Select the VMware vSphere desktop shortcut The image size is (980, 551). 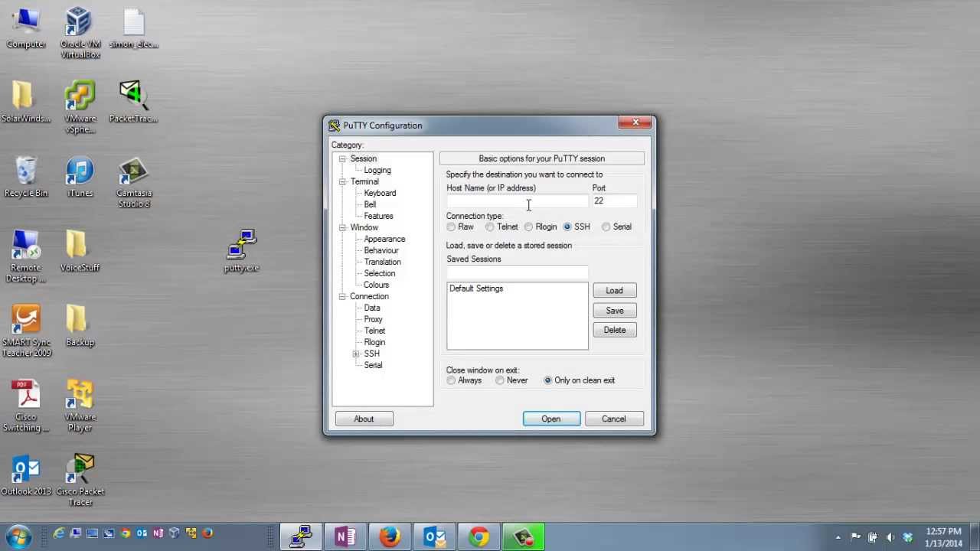(80, 107)
